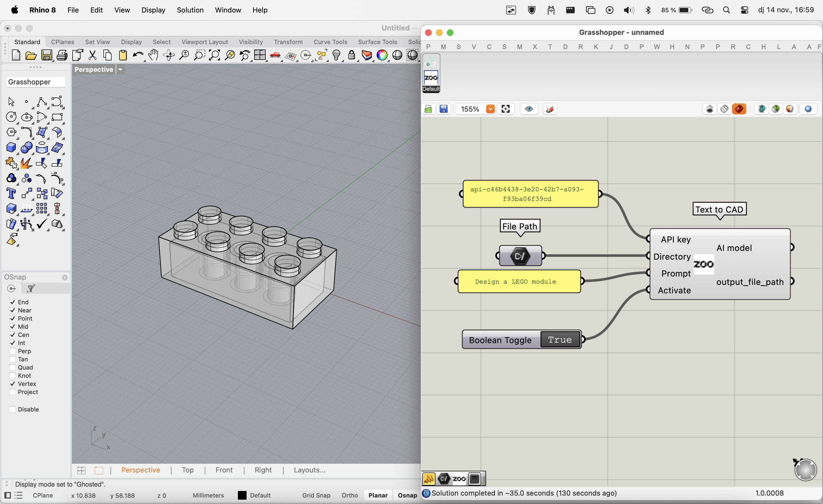Select the Pan hand tool
Image resolution: width=823 pixels, height=504 pixels.
pyautogui.click(x=153, y=55)
